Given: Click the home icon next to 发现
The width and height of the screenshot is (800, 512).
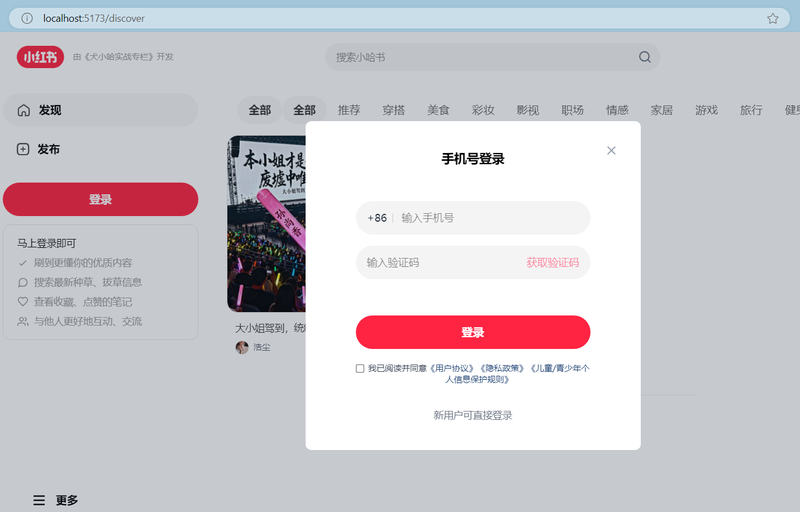Looking at the screenshot, I should [x=23, y=110].
